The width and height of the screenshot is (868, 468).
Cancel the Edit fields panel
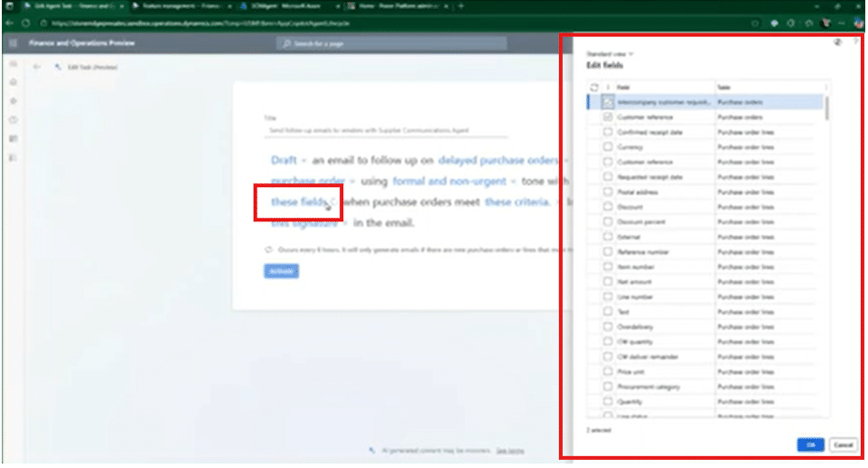[x=843, y=445]
